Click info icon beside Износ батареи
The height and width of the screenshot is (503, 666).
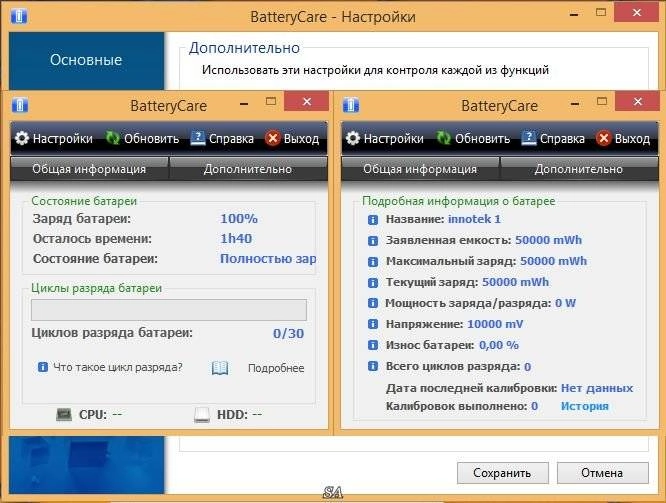(x=373, y=345)
